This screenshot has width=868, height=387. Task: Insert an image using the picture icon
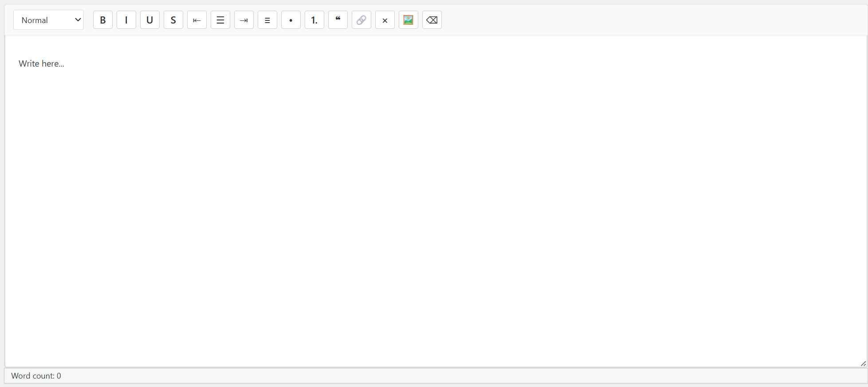pyautogui.click(x=408, y=20)
